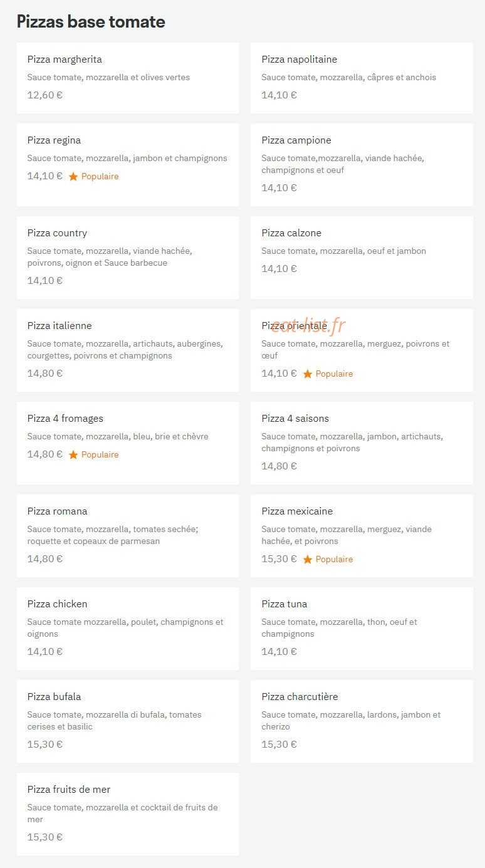
Task: Open the Pizza bufala card
Action: (x=128, y=721)
